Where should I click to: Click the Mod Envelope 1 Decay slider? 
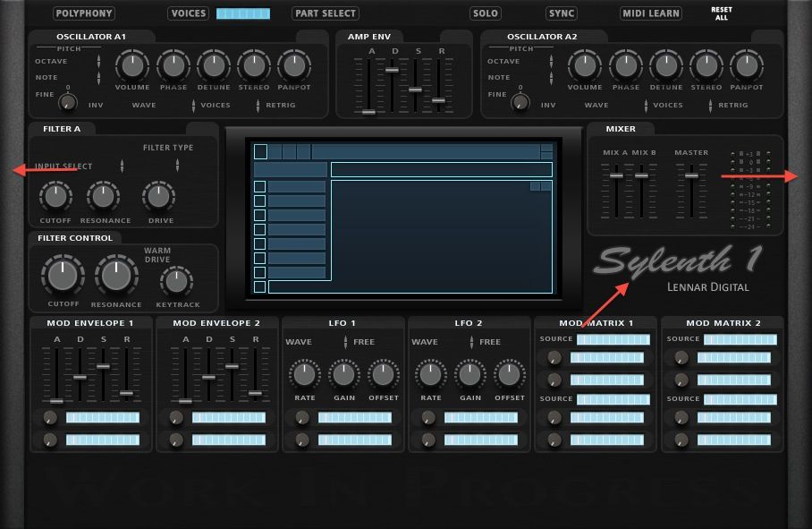[x=80, y=377]
